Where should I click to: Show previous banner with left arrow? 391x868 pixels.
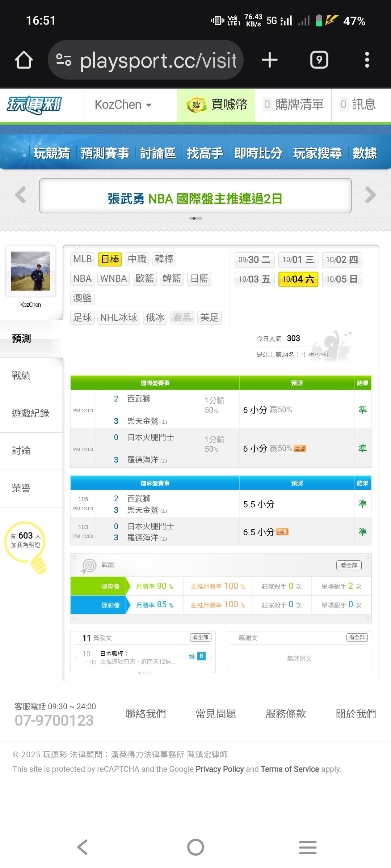(21, 195)
